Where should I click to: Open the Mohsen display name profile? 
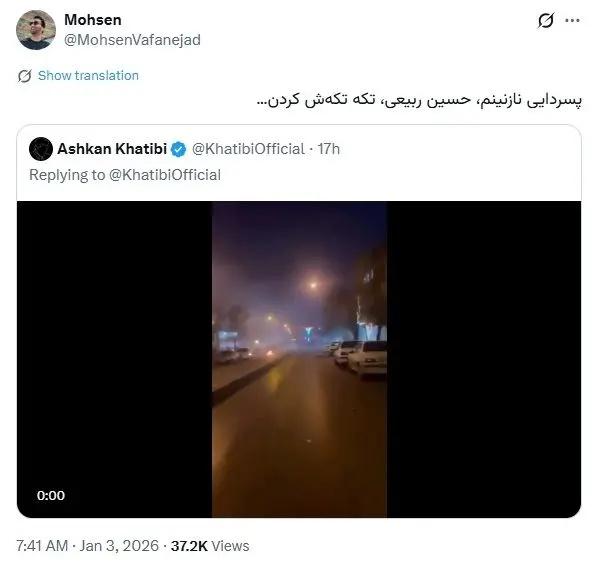[x=93, y=20]
